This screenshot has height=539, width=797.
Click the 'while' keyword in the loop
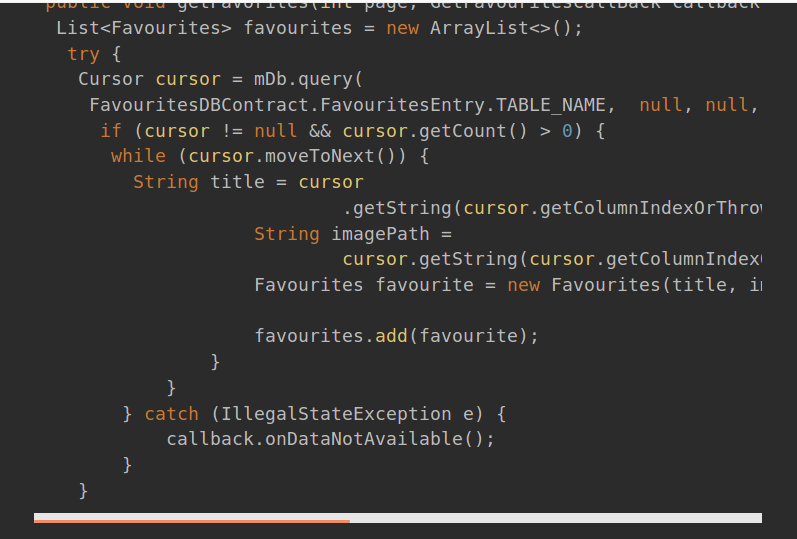click(x=138, y=156)
